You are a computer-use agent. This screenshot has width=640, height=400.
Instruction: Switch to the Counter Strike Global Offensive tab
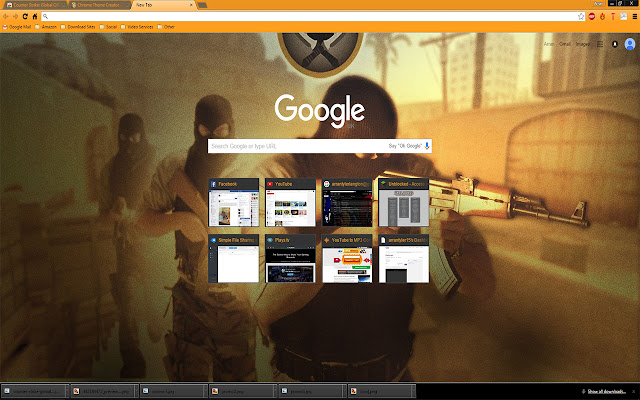pos(36,5)
